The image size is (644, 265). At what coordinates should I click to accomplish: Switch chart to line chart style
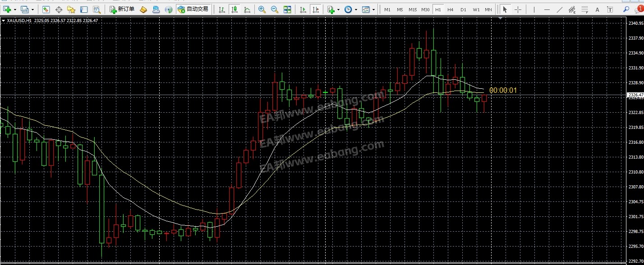[x=247, y=9]
